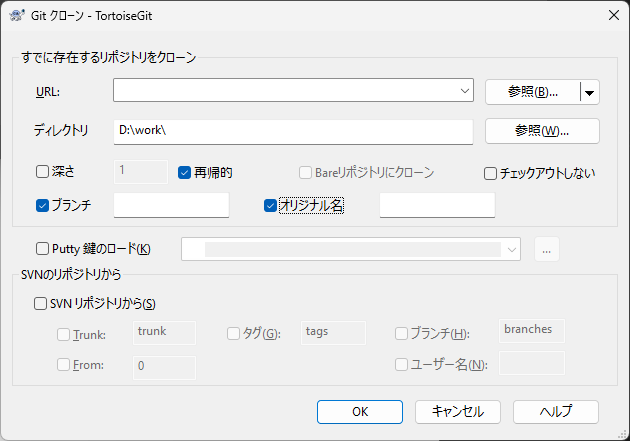This screenshot has height=441, width=630.
Task: Click the 参照(W) directory browse button
Action: click(x=542, y=131)
